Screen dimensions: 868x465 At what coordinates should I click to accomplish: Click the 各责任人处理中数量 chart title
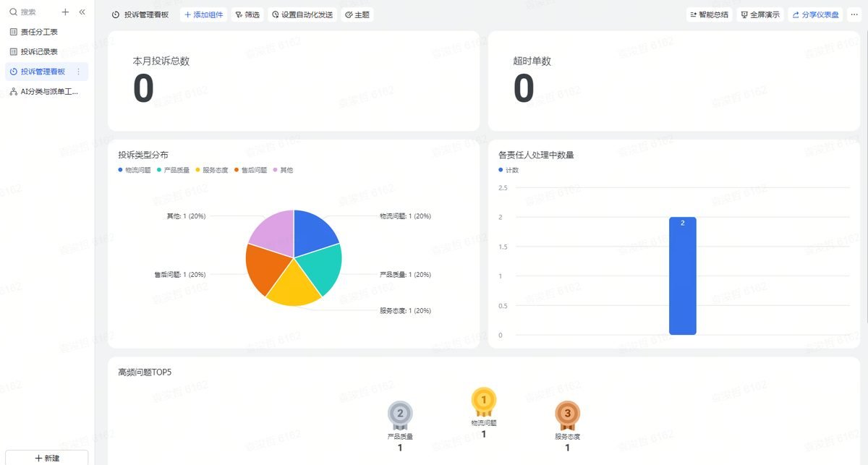(536, 155)
